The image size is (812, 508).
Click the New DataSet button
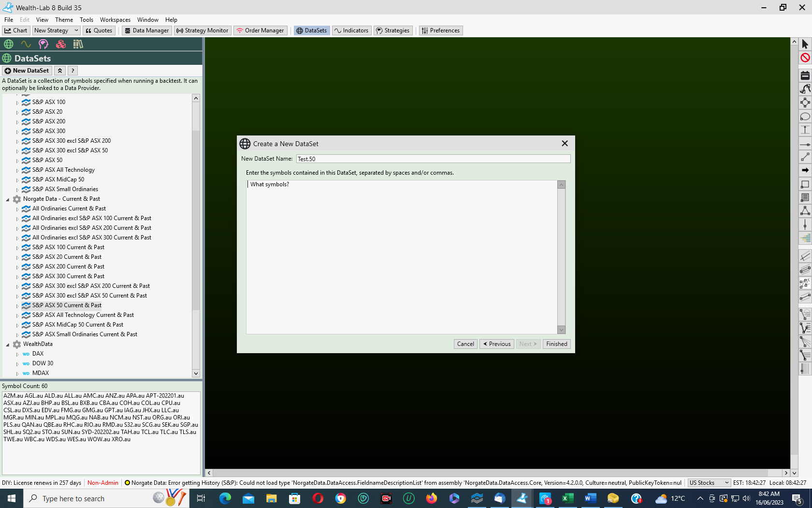pos(27,71)
